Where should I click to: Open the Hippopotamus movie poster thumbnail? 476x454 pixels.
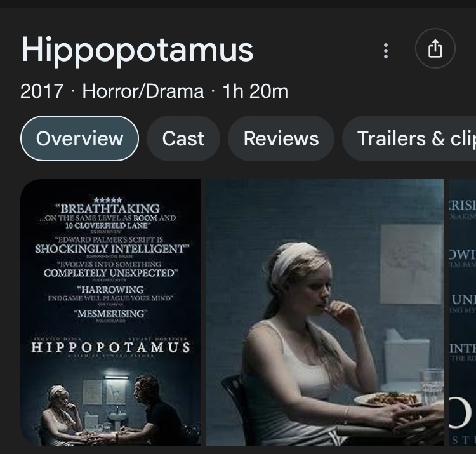point(110,312)
